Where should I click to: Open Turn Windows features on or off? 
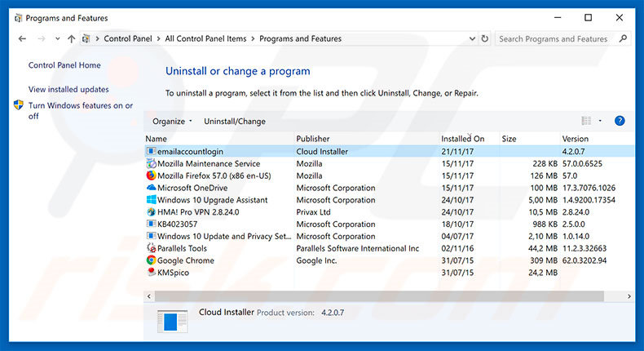point(81,111)
